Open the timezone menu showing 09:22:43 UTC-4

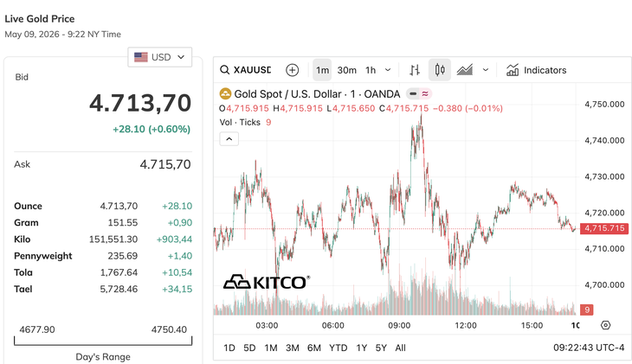pos(589,348)
